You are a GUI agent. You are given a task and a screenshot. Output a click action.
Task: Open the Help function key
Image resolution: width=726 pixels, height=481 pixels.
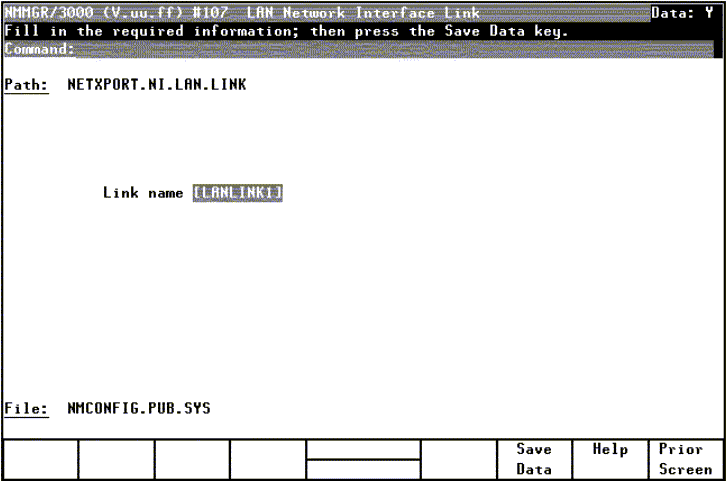[610, 459]
